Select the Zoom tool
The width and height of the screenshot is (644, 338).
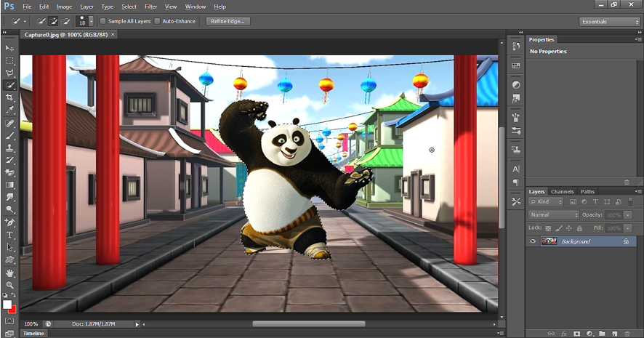tap(9, 285)
